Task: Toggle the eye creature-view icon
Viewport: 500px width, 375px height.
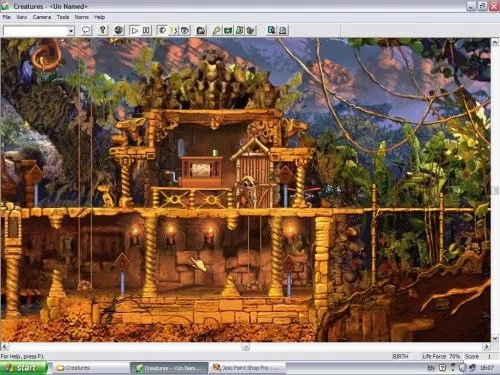Action: (x=185, y=30)
